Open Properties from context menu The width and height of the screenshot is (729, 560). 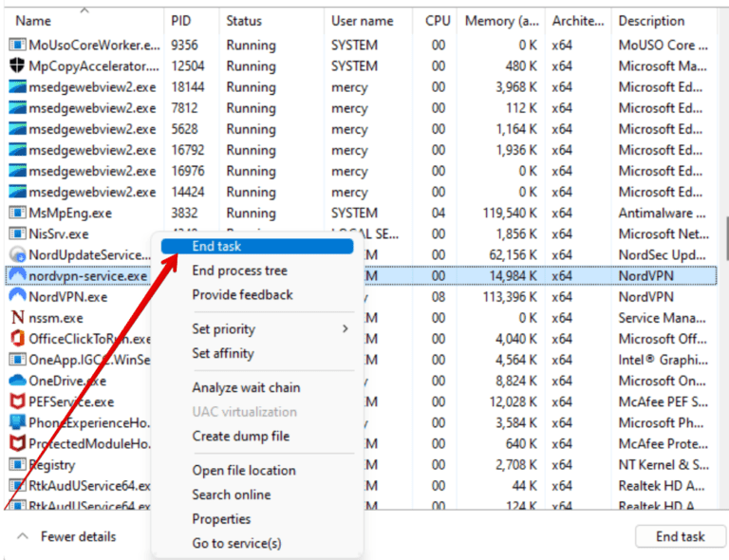click(221, 518)
